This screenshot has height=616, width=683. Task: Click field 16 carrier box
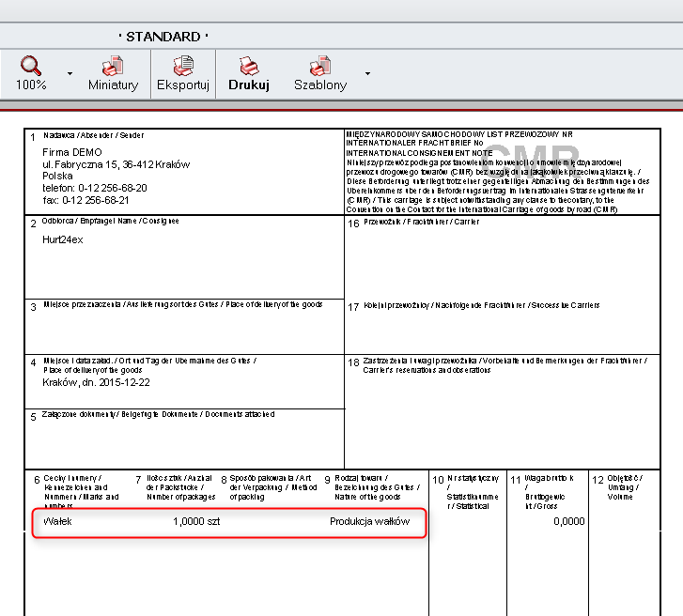click(513, 258)
